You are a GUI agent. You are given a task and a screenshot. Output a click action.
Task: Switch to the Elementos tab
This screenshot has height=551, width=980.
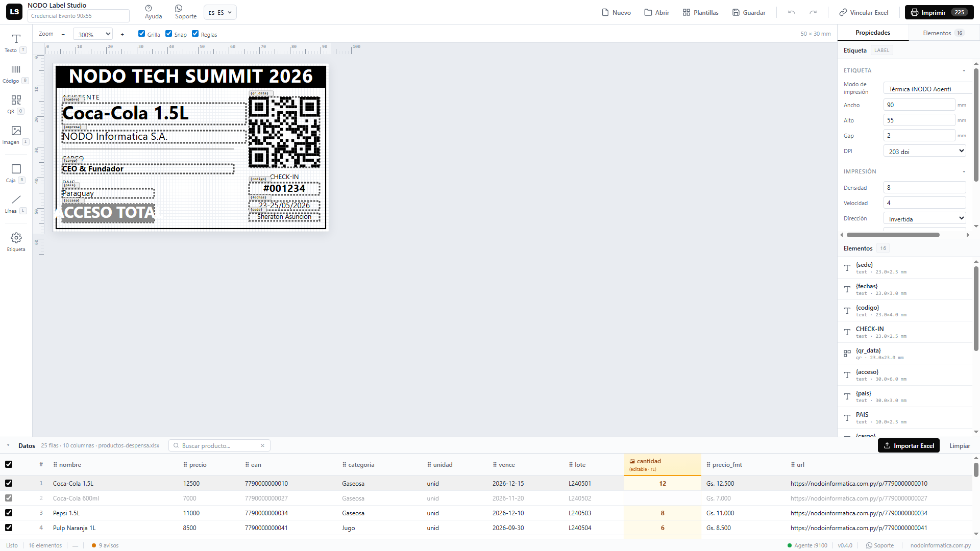click(x=944, y=33)
